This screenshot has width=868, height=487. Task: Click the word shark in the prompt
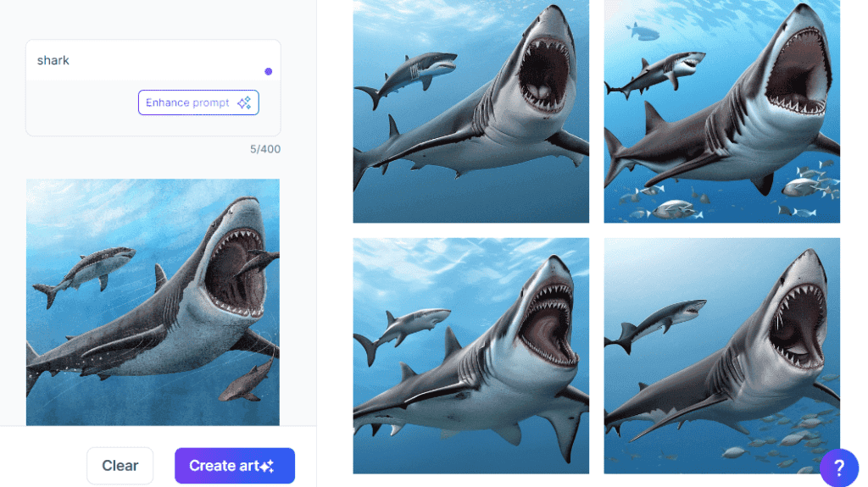tap(53, 61)
